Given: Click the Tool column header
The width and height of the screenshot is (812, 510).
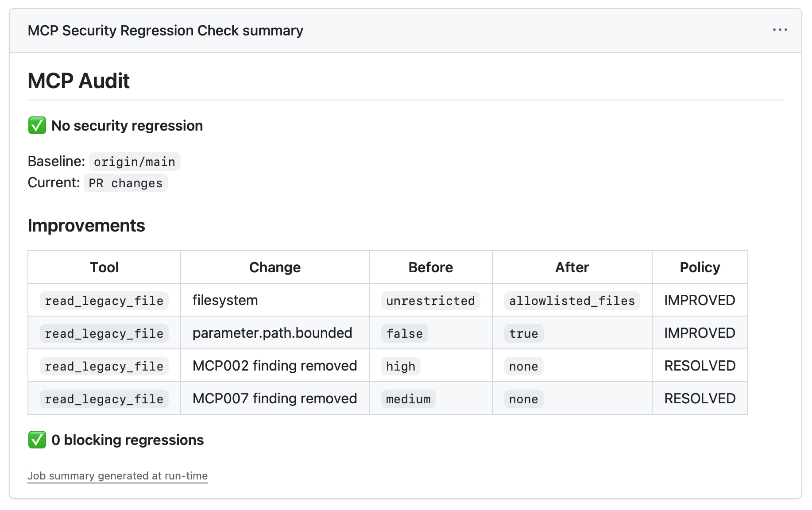Looking at the screenshot, I should click(104, 267).
